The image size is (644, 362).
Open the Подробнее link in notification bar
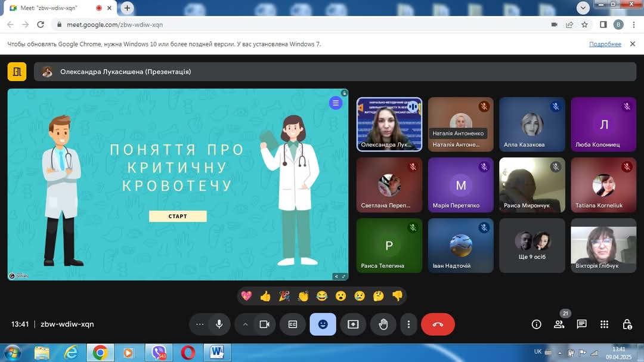(x=605, y=44)
